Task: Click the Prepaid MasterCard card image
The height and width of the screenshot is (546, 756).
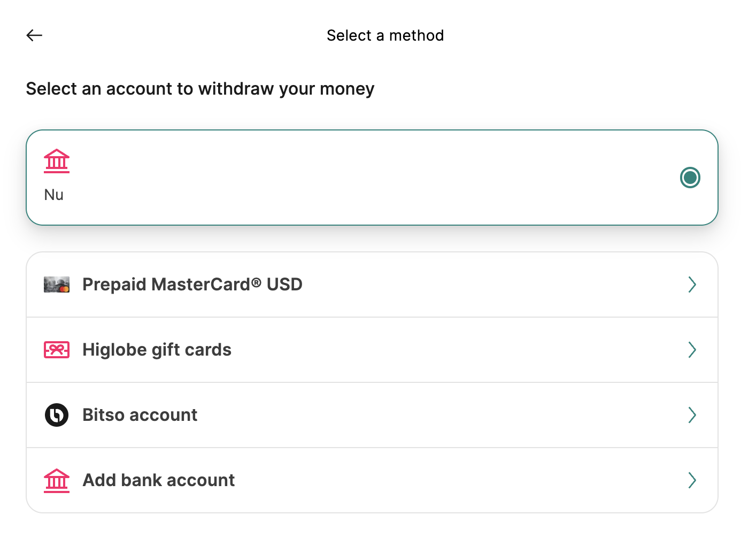Action: tap(57, 284)
